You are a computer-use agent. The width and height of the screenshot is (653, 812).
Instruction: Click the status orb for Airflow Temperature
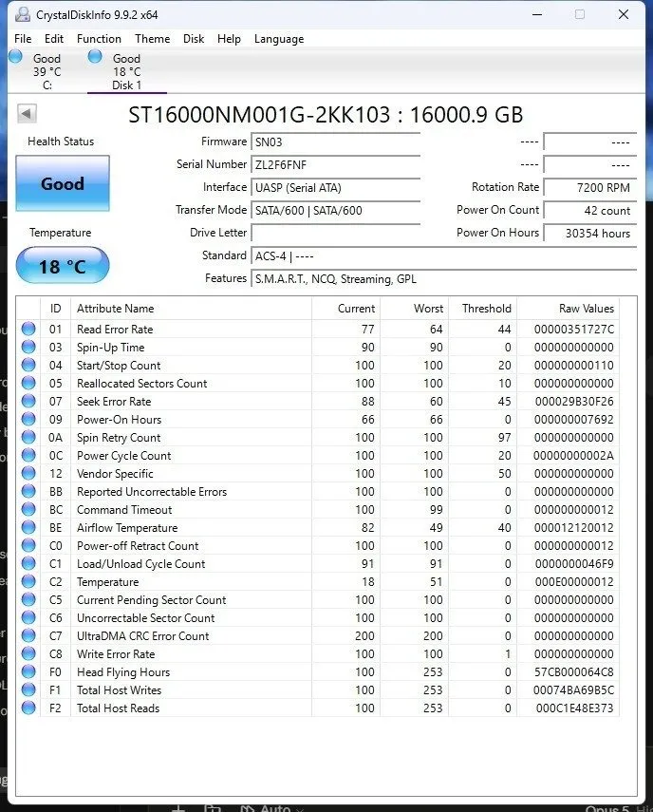click(28, 527)
